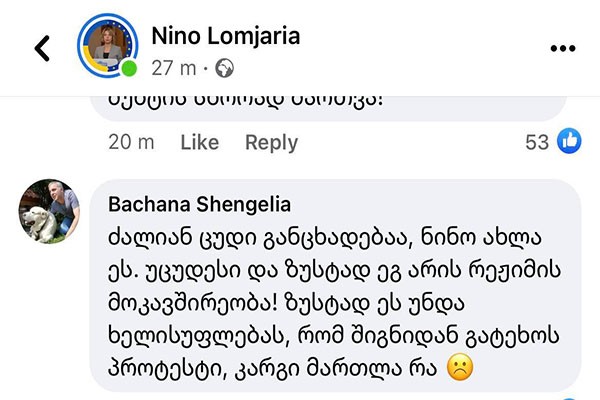The height and width of the screenshot is (400, 600).
Task: Reply to the comment posted 20 m ago
Action: pos(271,143)
